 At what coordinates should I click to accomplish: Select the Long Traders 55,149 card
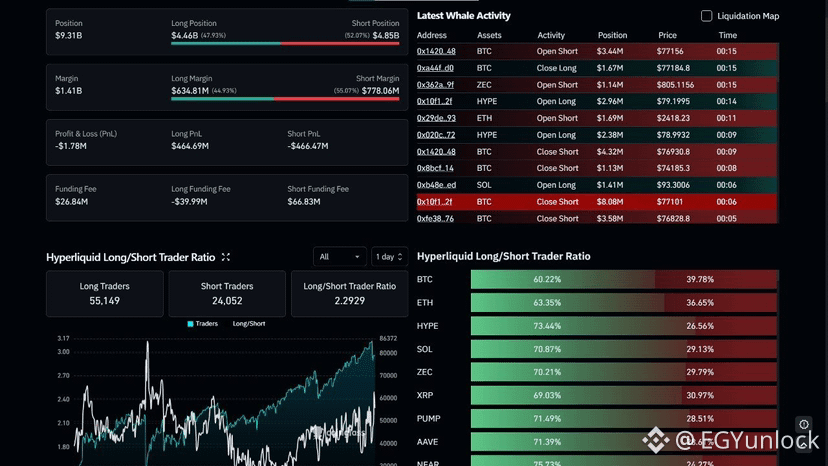(105, 294)
